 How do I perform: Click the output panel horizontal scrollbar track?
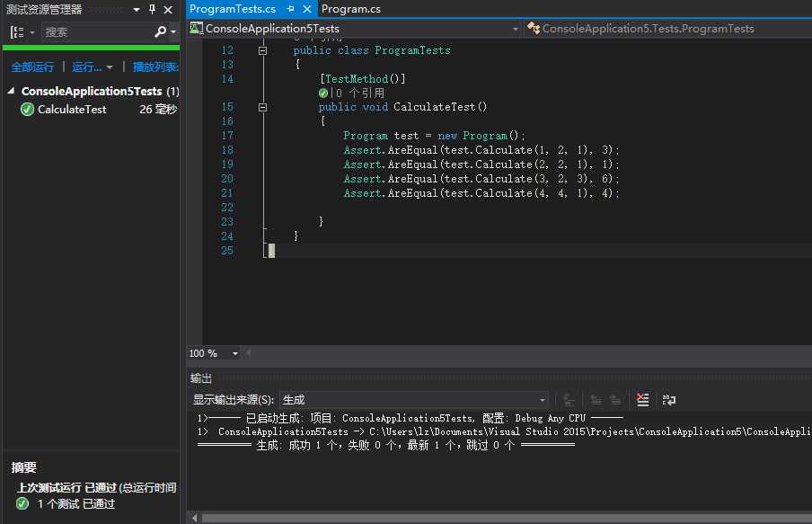pyautogui.click(x=507, y=518)
